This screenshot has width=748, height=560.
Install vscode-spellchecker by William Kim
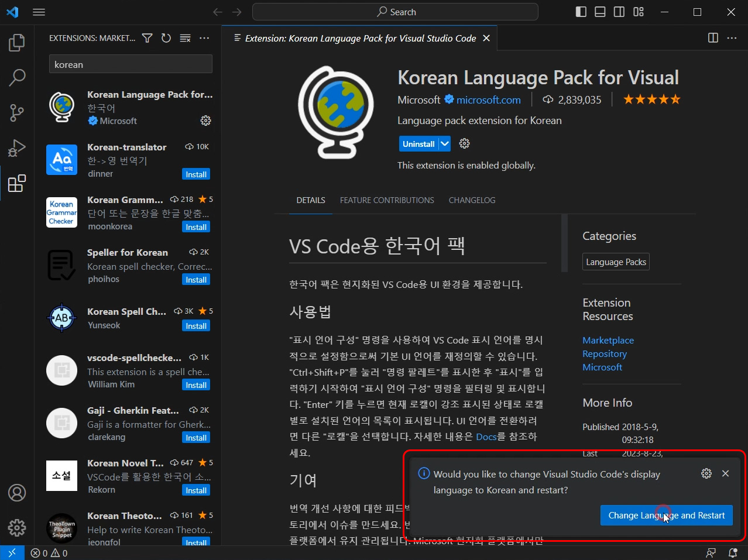(196, 385)
